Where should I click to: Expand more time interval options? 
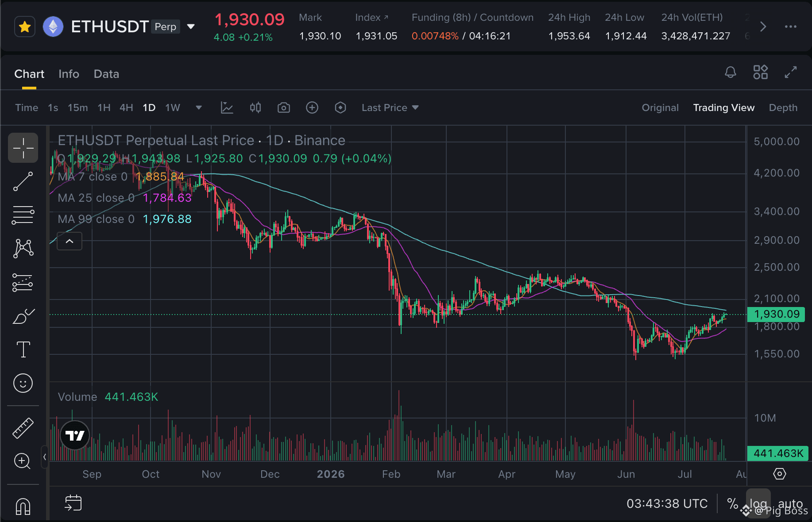coord(199,107)
